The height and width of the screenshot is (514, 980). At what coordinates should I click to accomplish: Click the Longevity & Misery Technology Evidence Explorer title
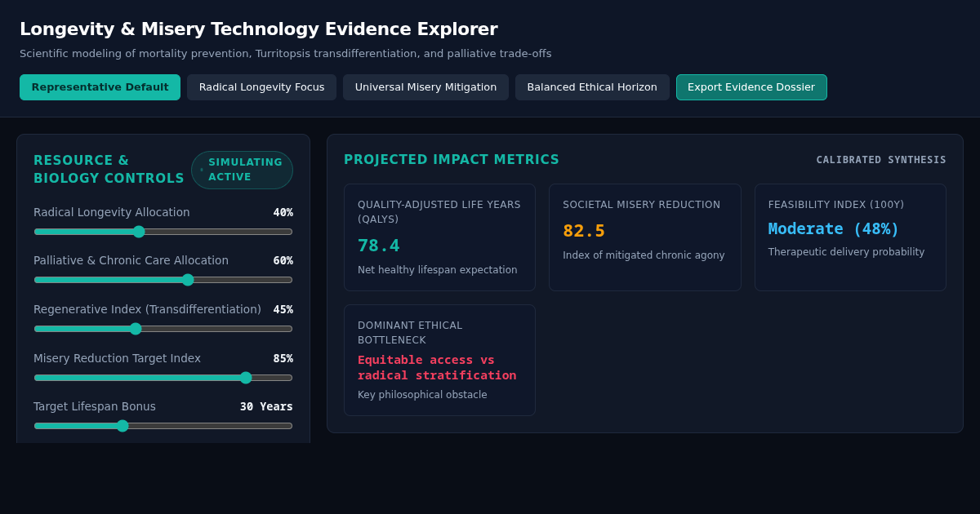[x=259, y=29]
